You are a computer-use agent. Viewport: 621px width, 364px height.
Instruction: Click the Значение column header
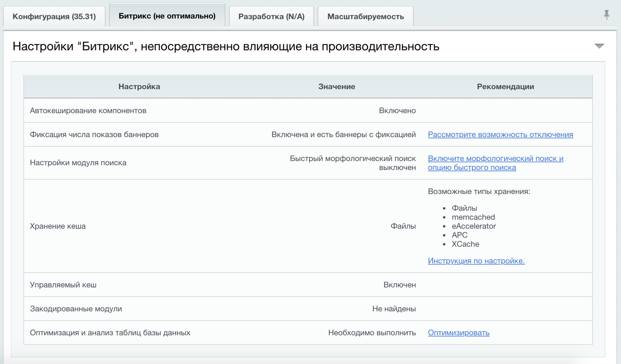337,86
